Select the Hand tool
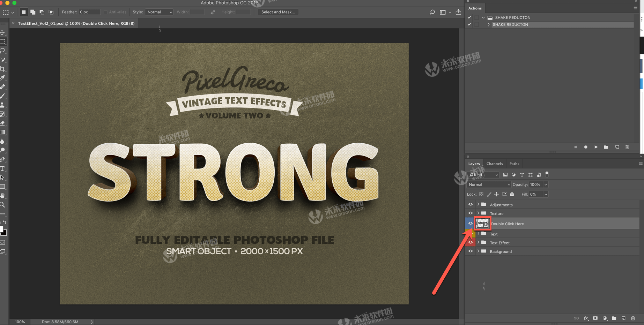The width and height of the screenshot is (644, 325). point(3,196)
